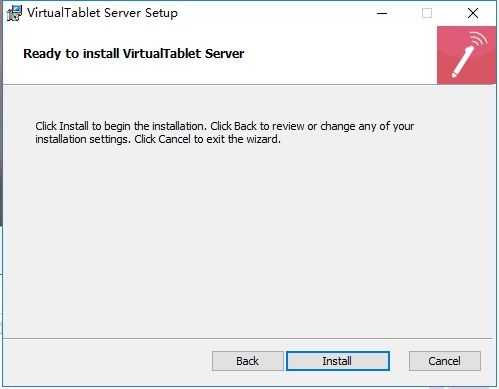Click the 'VirtualTablet Server Setup' title text
Image resolution: width=499 pixels, height=389 pixels.
coord(102,13)
